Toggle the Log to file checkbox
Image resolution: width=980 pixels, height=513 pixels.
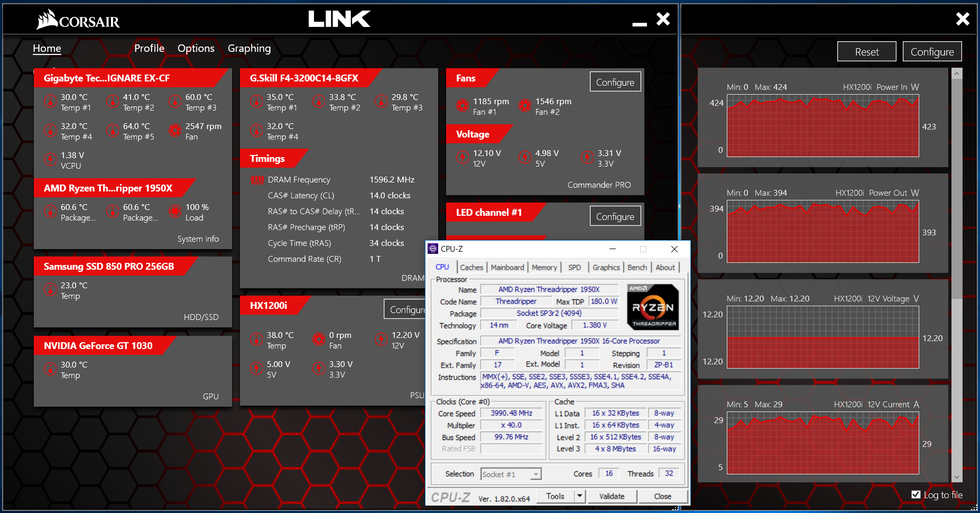(x=916, y=494)
